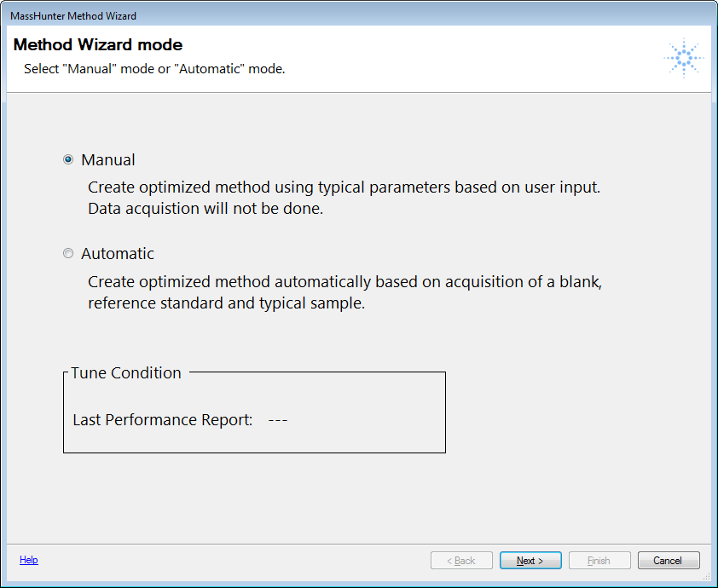Viewport: 718px width, 588px height.
Task: Select the Manual mode radio button
Action: (x=68, y=159)
